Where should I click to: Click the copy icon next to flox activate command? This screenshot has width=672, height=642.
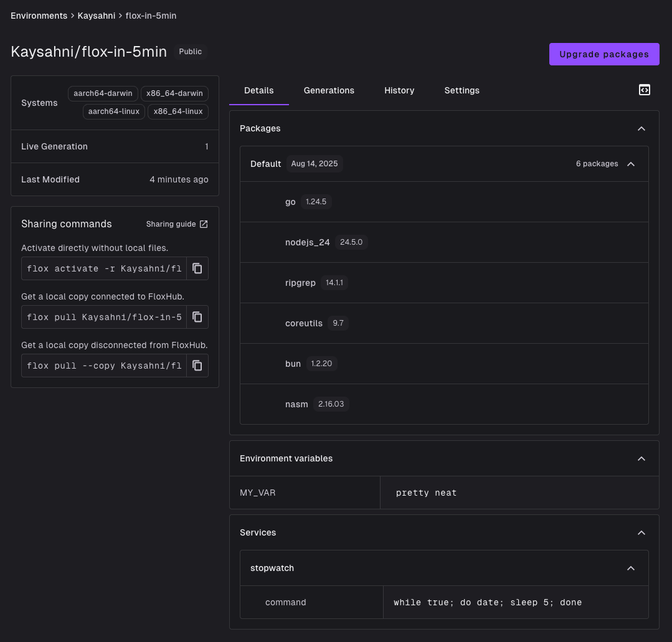197,268
